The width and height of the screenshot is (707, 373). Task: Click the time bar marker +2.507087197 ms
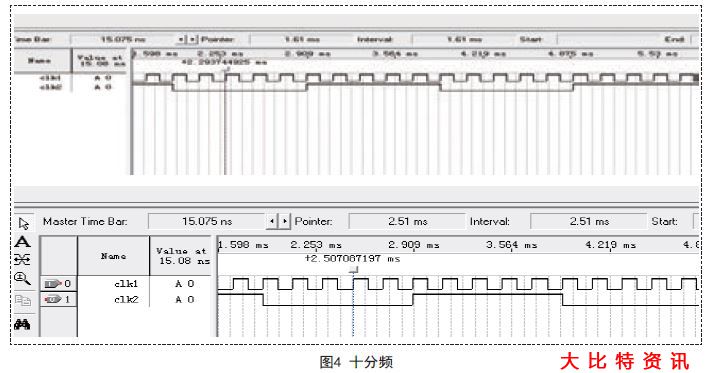pos(352,259)
